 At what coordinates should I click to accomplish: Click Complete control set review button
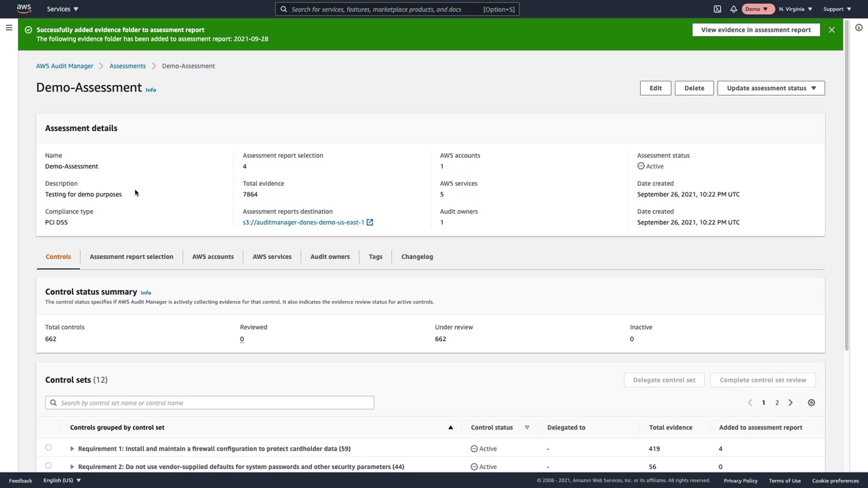(x=763, y=380)
